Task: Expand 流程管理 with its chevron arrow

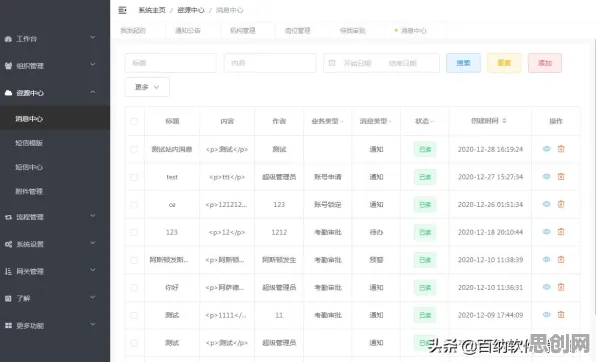Action: (x=92, y=216)
